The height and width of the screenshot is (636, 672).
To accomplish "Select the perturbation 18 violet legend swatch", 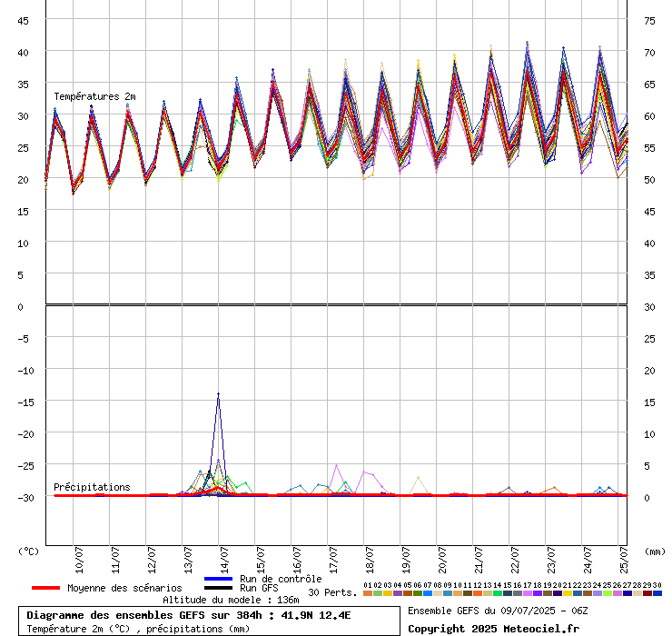I will coord(537,593).
